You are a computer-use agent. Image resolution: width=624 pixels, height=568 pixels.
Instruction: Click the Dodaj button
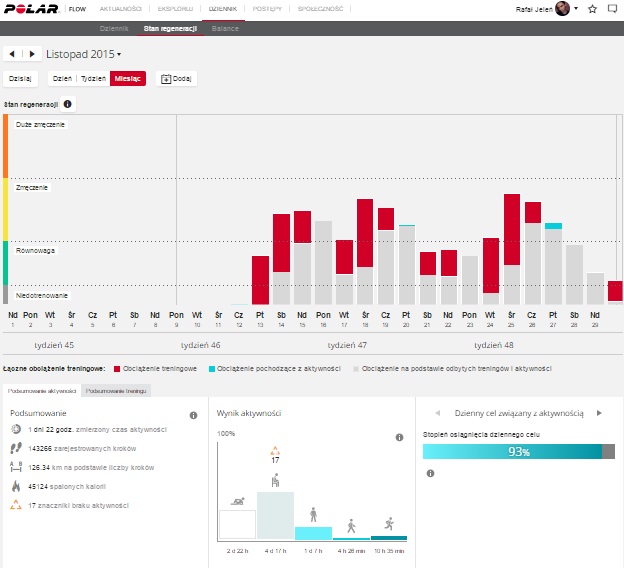[178, 78]
